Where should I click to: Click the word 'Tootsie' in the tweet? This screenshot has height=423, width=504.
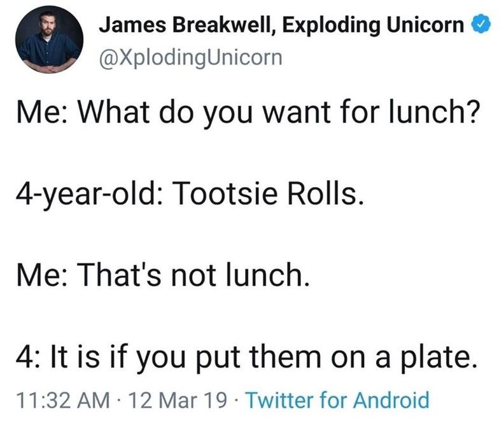click(225, 194)
